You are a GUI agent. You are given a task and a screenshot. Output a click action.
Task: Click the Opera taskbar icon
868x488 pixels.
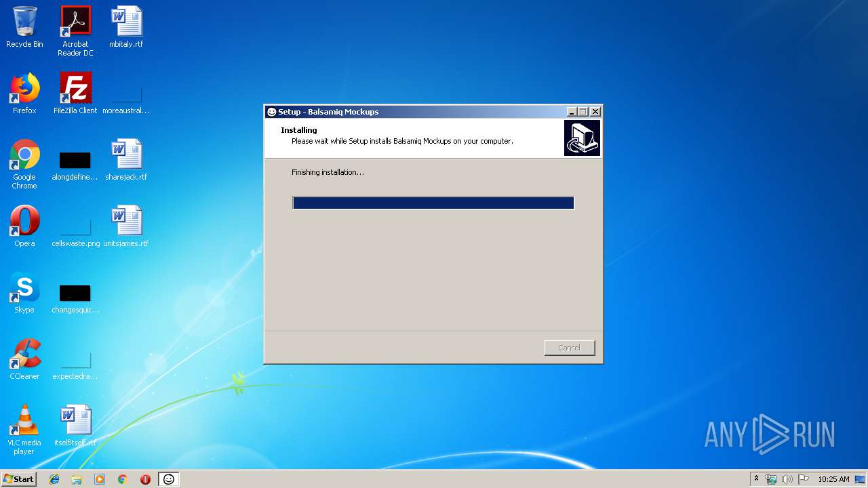tap(145, 479)
